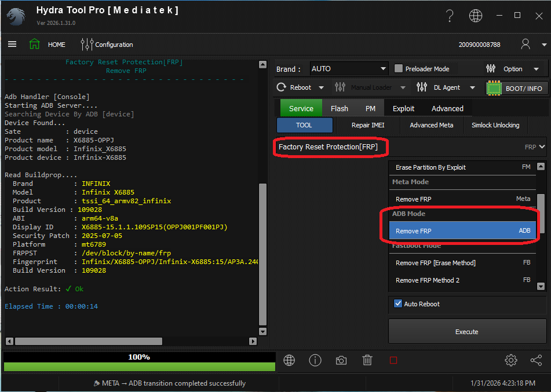Viewport: 551px width, 392px height.
Task: Click the log horizontal scrollbar thumb
Action: click(89, 341)
